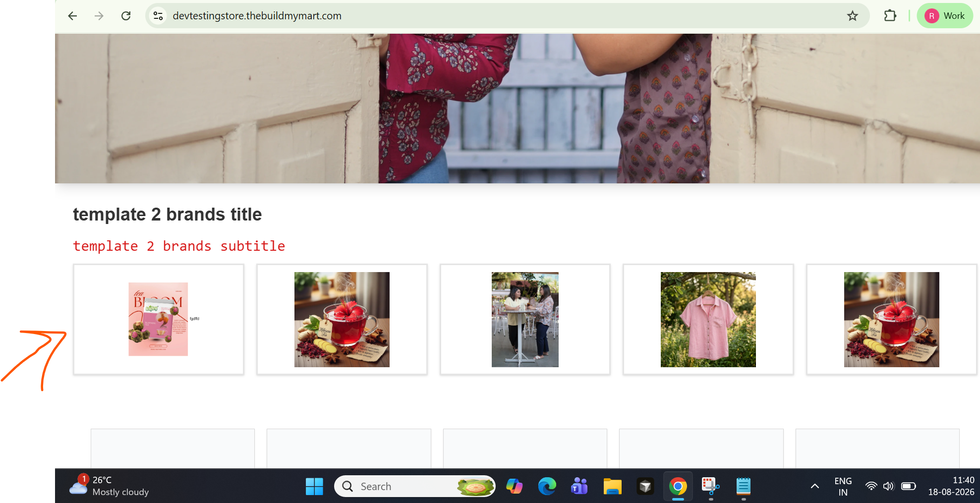This screenshot has width=980, height=503.
Task: Switch to the Google Chrome taskbar icon
Action: click(x=678, y=486)
